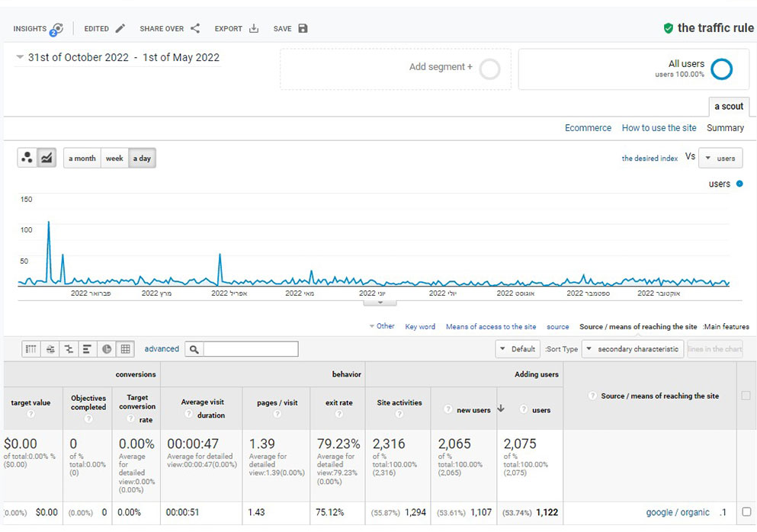This screenshot has width=757, height=532.
Task: Switch graph interval to week
Action: click(114, 159)
